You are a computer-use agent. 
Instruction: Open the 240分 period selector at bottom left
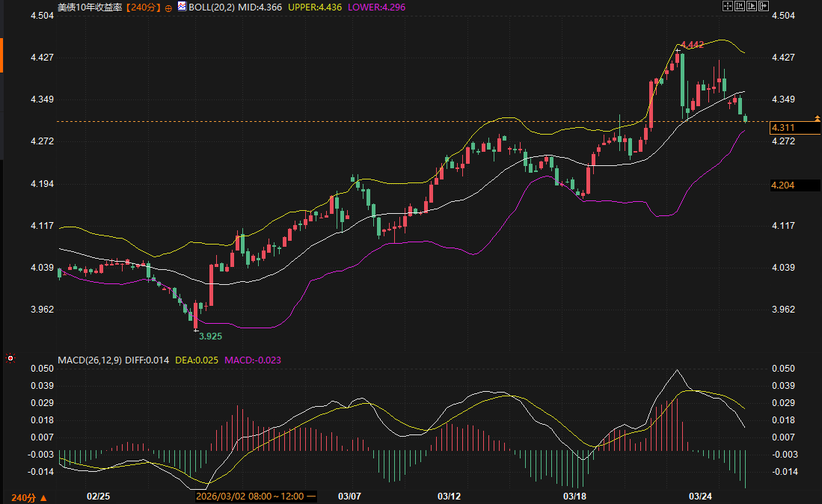click(29, 498)
